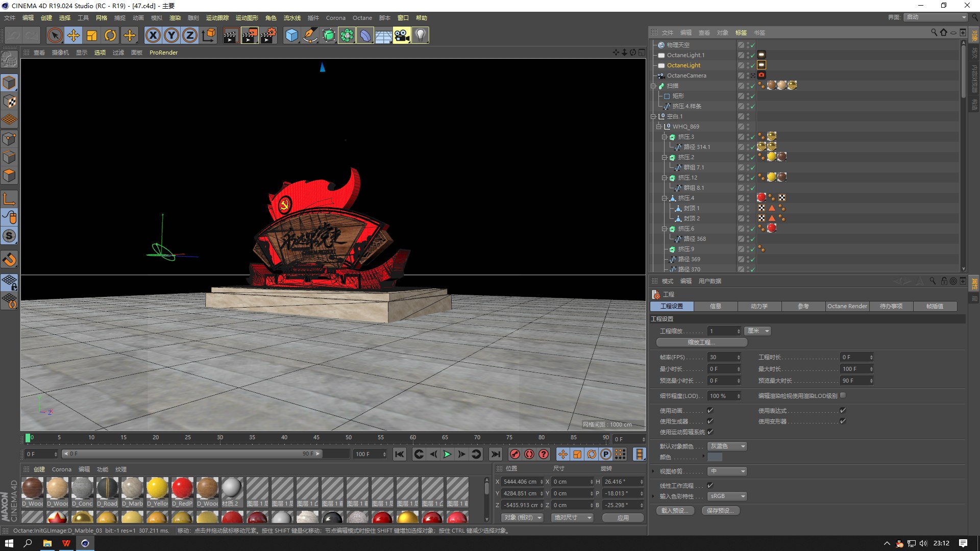
Task: Toggle the 使用表达式 checkbox
Action: [843, 411]
